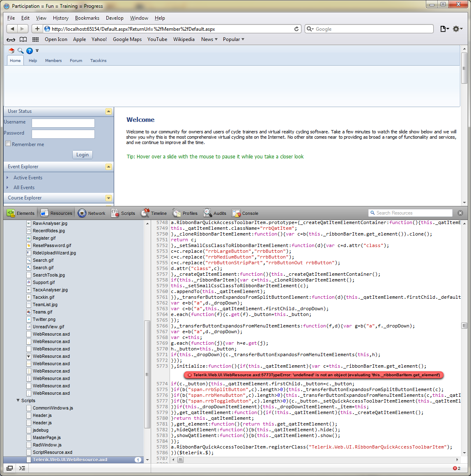
Task: Expand the Active Events item
Action: [28, 178]
